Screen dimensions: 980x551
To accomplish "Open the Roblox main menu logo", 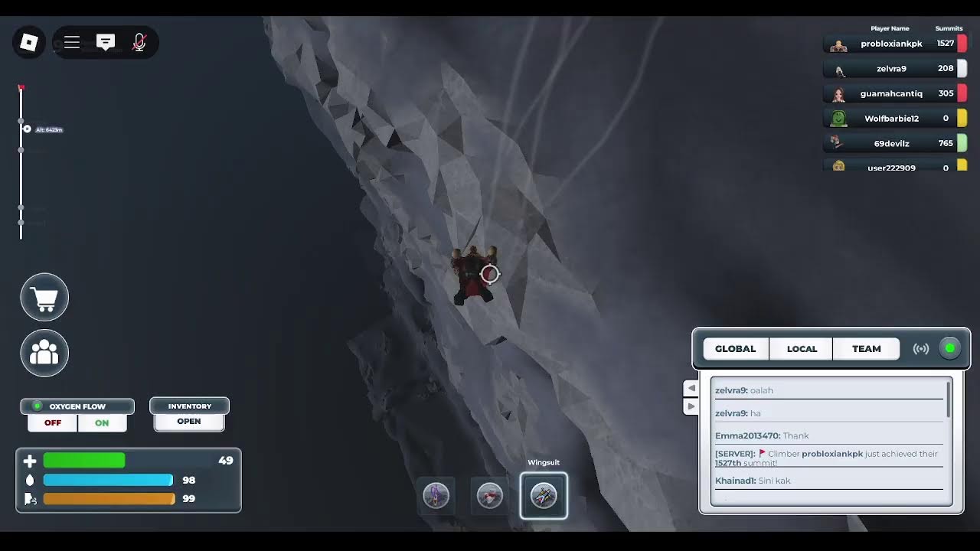I will 28,42.
